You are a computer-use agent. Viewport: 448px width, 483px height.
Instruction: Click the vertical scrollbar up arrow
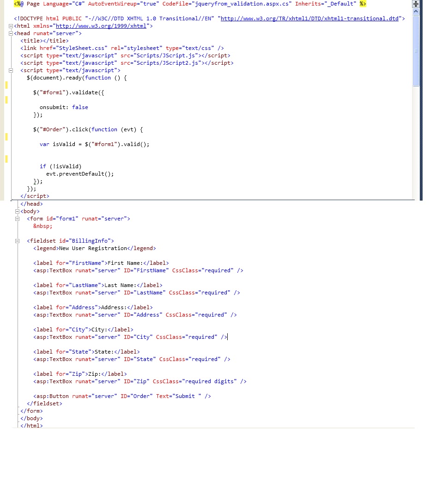416,12
